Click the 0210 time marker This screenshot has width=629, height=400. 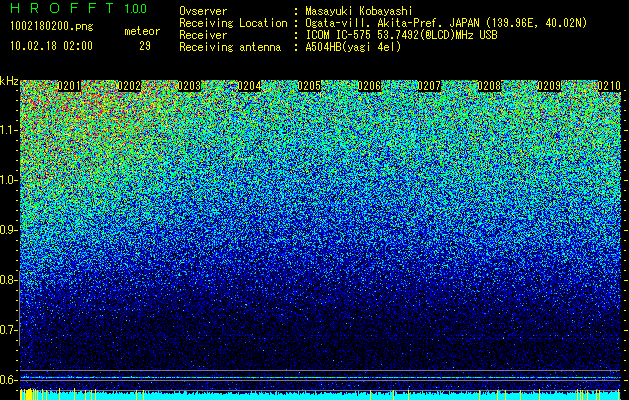609,86
